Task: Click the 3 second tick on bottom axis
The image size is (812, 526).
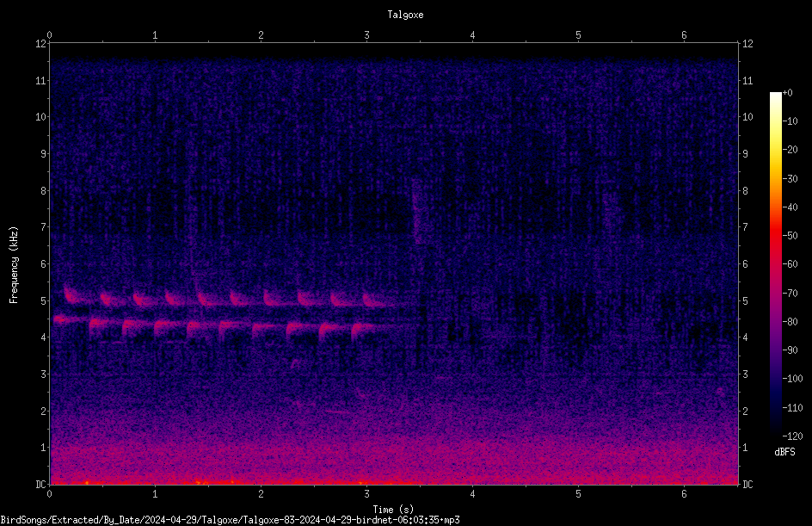Action: coord(366,494)
